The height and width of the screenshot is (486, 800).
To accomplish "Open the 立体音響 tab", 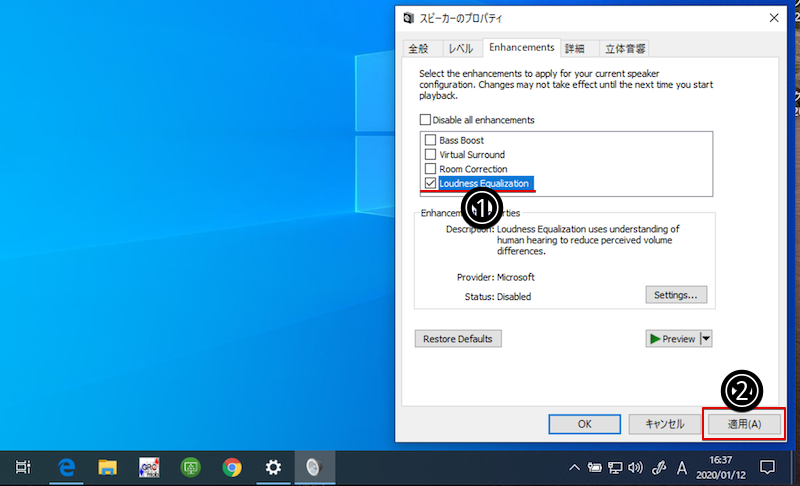I will pyautogui.click(x=623, y=48).
